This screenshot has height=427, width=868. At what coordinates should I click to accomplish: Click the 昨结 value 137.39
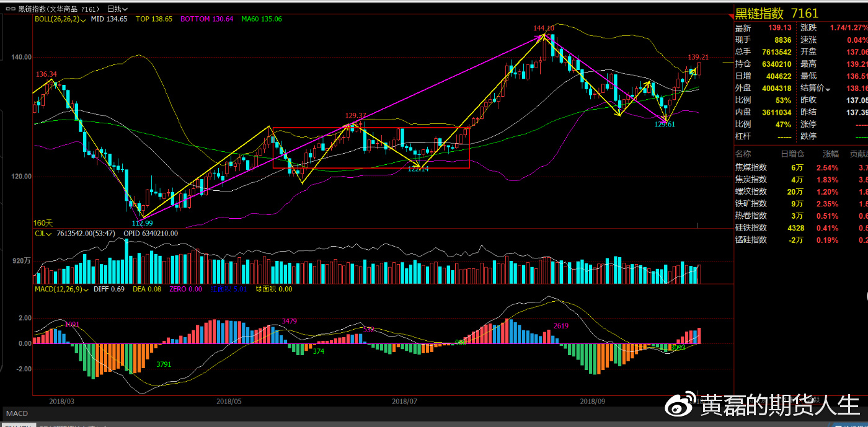856,112
